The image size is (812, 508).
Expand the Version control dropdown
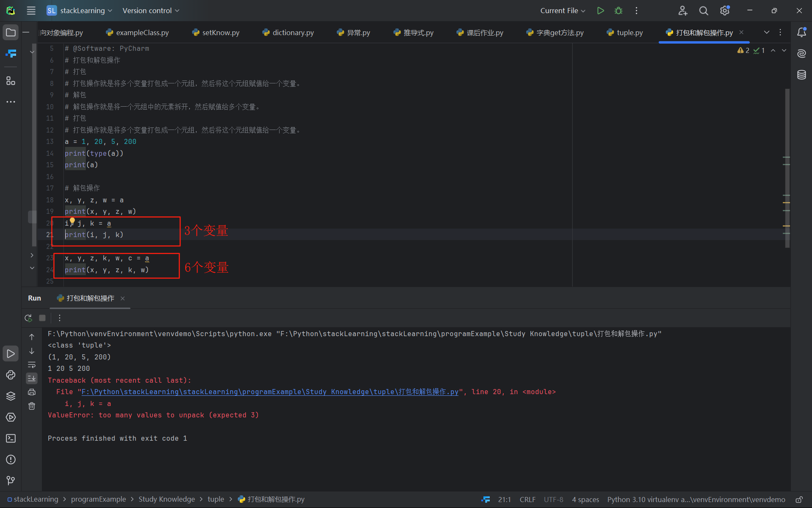point(151,11)
